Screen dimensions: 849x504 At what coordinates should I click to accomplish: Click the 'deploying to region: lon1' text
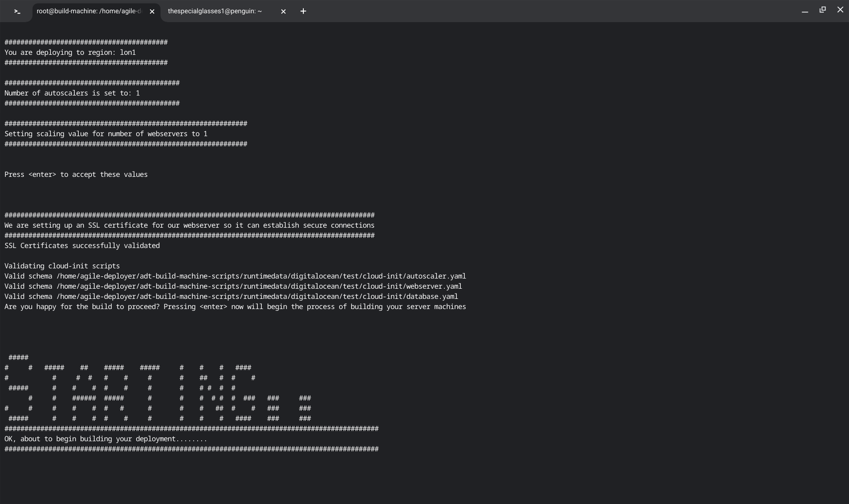70,53
